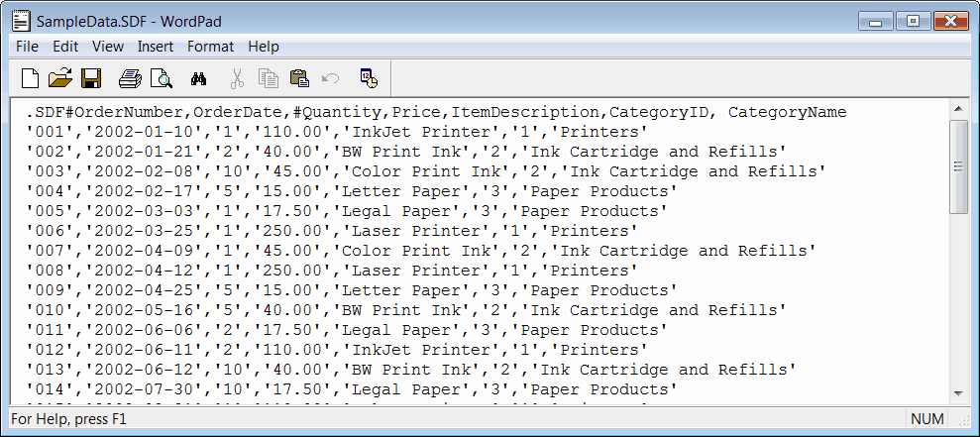Open the View menu
The width and height of the screenshot is (980, 437).
[x=108, y=47]
